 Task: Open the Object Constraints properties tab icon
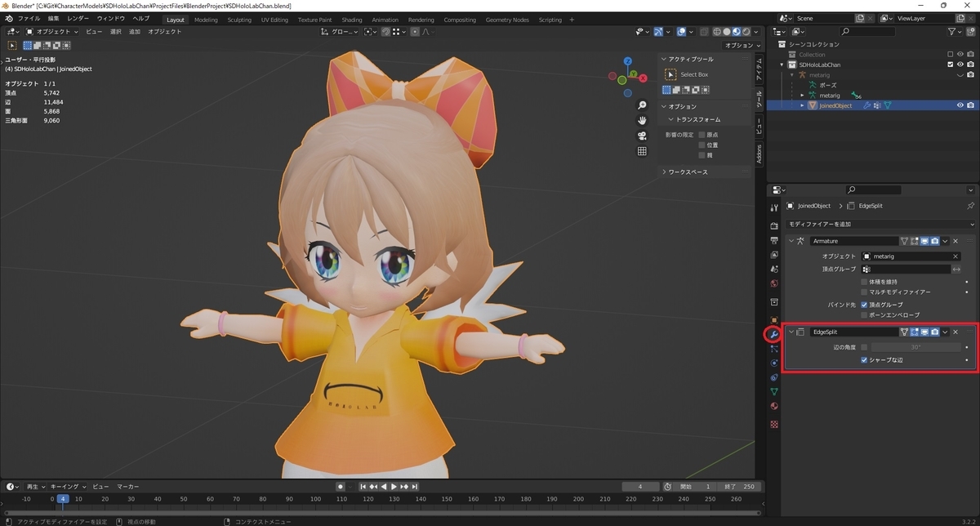click(x=774, y=377)
